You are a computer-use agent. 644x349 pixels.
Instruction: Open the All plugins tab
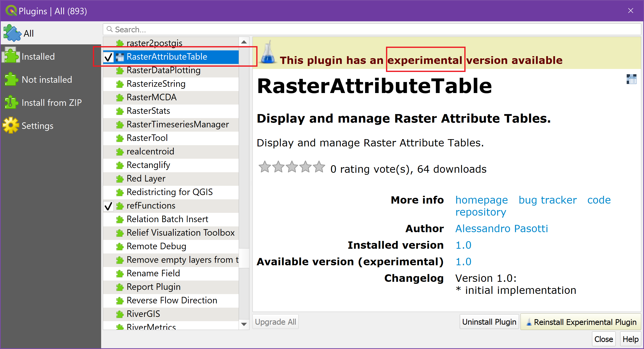tap(51, 33)
